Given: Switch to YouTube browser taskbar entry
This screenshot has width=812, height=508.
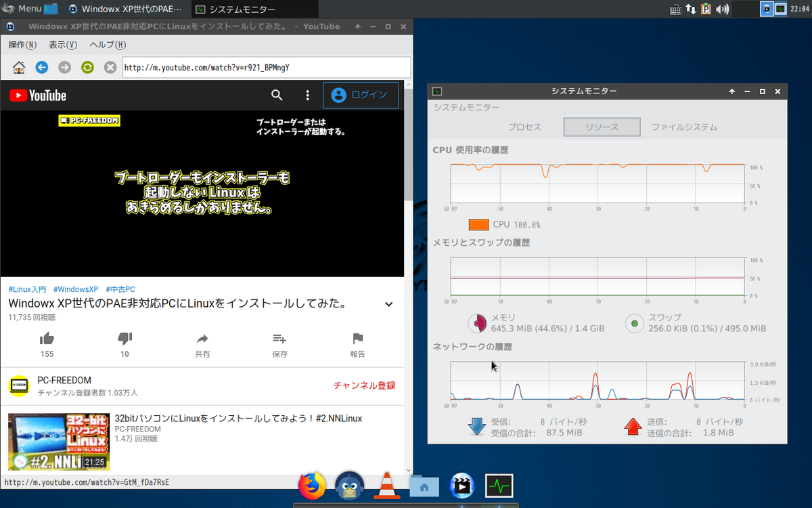Looking at the screenshot, I should click(x=127, y=9).
